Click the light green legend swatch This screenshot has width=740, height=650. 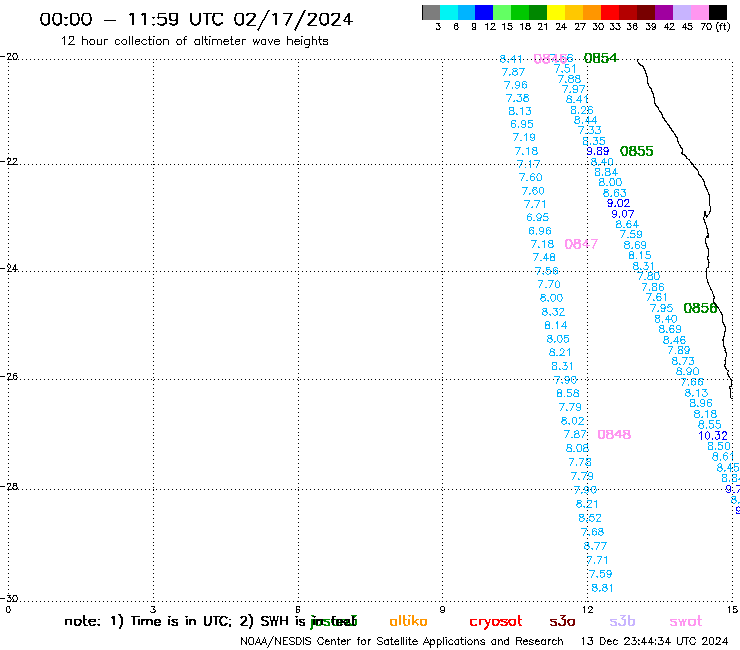coord(502,12)
